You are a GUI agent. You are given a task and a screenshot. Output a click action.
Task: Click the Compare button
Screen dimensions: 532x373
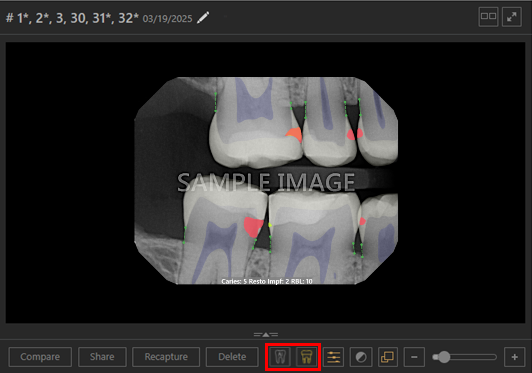[x=40, y=357]
